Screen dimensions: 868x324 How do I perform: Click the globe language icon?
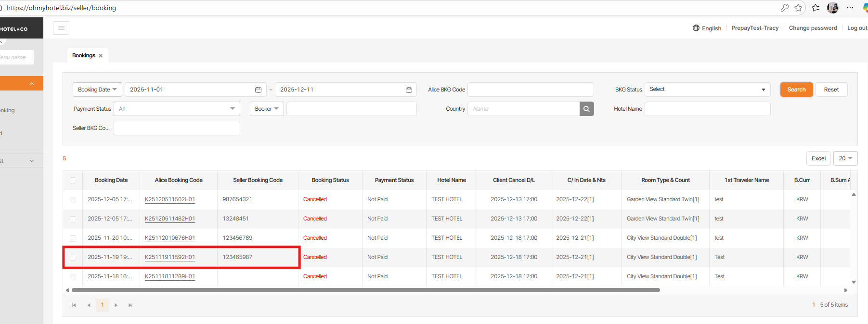coord(696,28)
